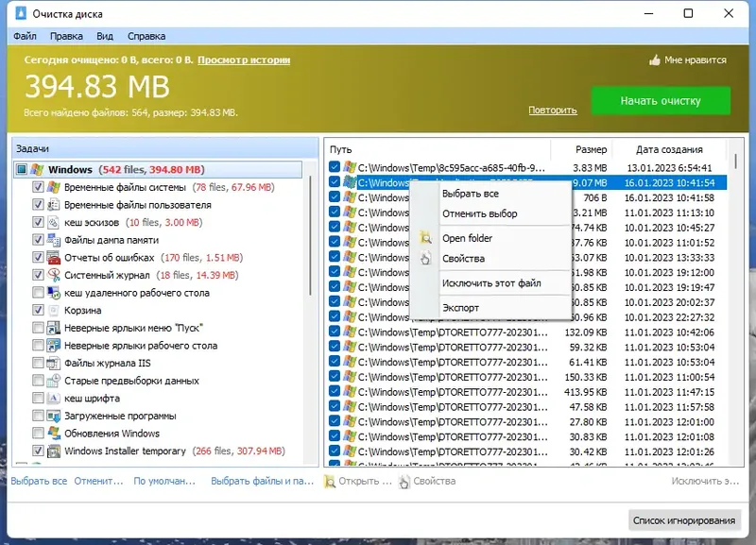Sort by the Размер column header
Screen dimensions: 756x545
[581, 149]
